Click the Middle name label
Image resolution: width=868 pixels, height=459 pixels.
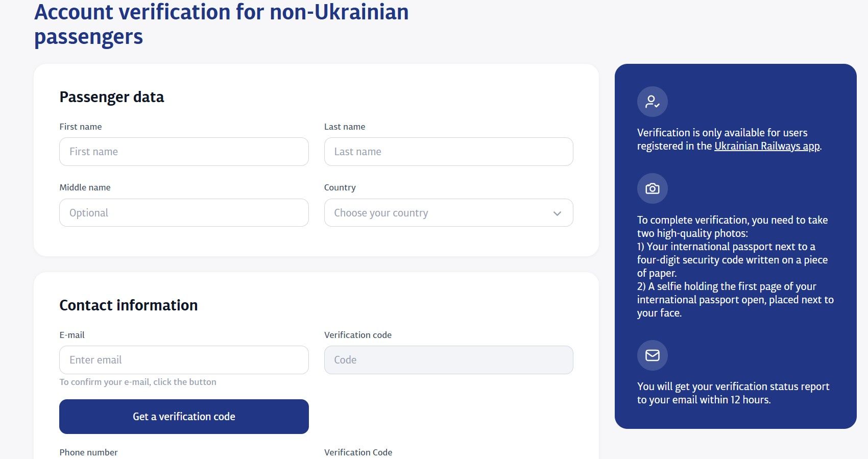point(85,187)
